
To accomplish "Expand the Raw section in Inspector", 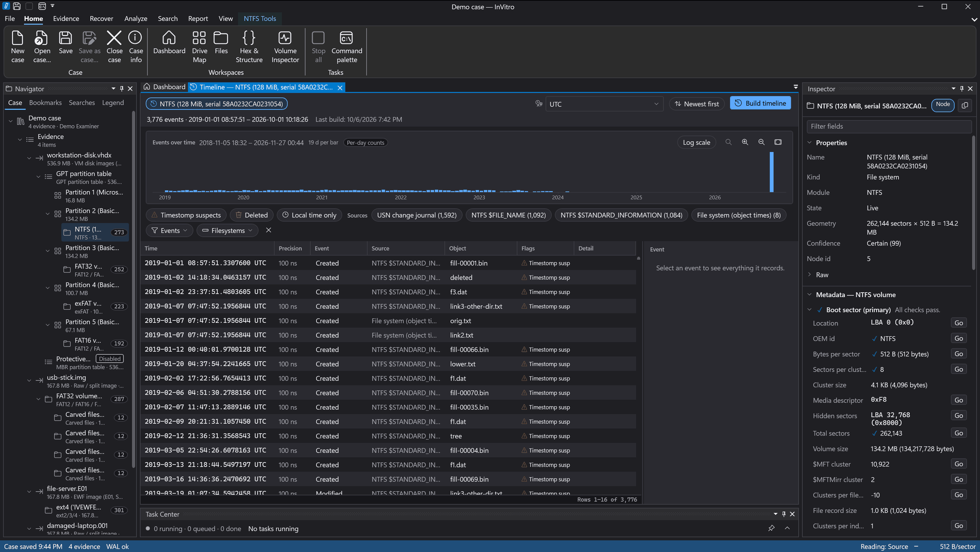I will click(809, 275).
